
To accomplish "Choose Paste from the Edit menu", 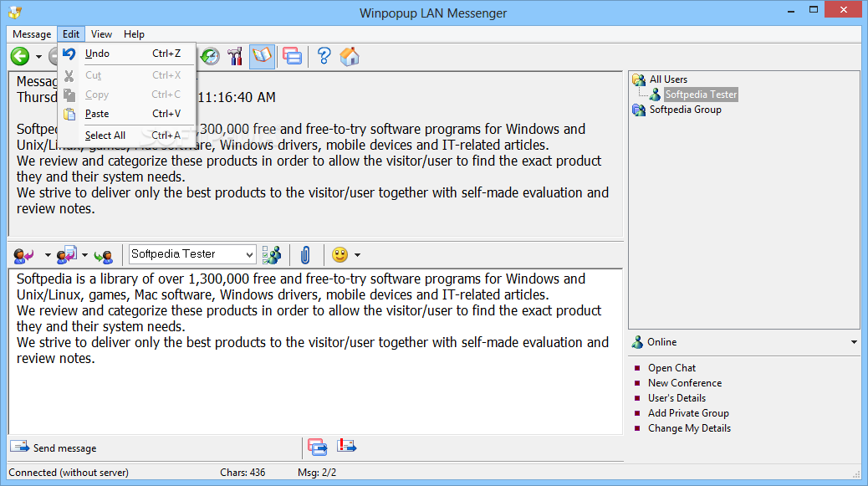I will coord(127,114).
